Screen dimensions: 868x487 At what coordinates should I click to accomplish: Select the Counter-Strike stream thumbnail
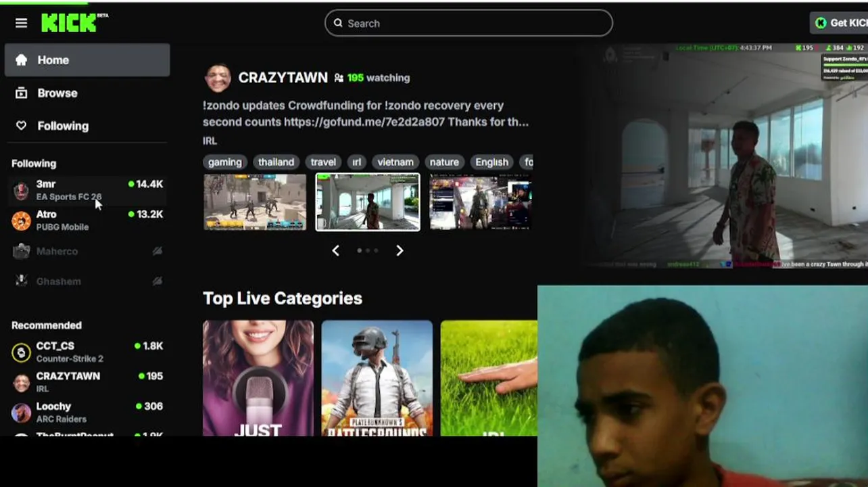(x=255, y=202)
